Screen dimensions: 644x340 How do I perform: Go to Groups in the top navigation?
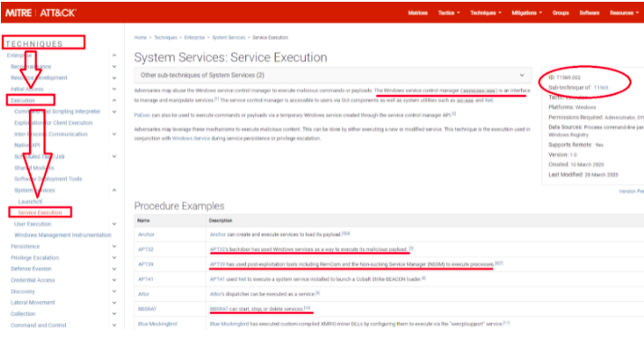point(561,14)
